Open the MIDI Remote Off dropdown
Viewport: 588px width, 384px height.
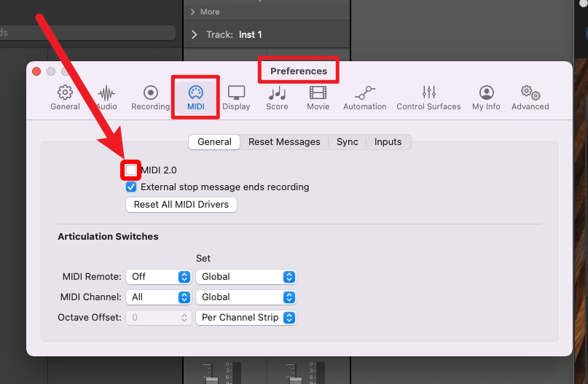tap(158, 277)
